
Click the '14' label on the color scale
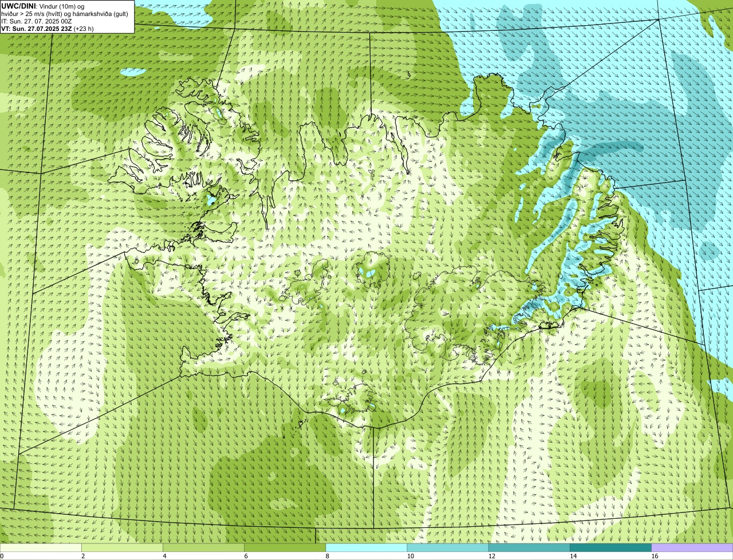tap(573, 556)
